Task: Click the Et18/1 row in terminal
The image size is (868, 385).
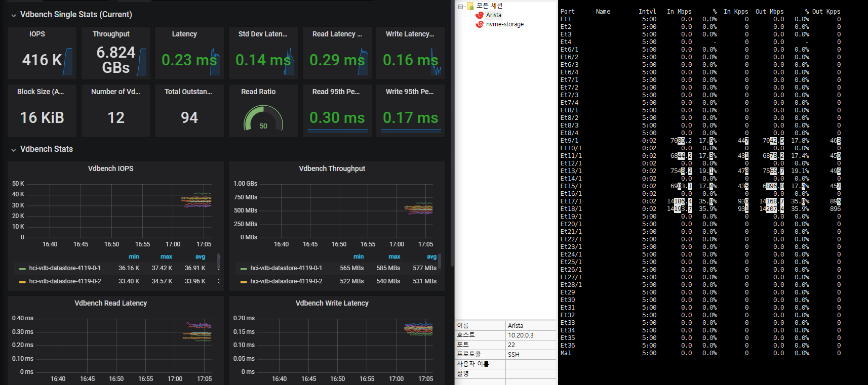Action: (x=701, y=209)
